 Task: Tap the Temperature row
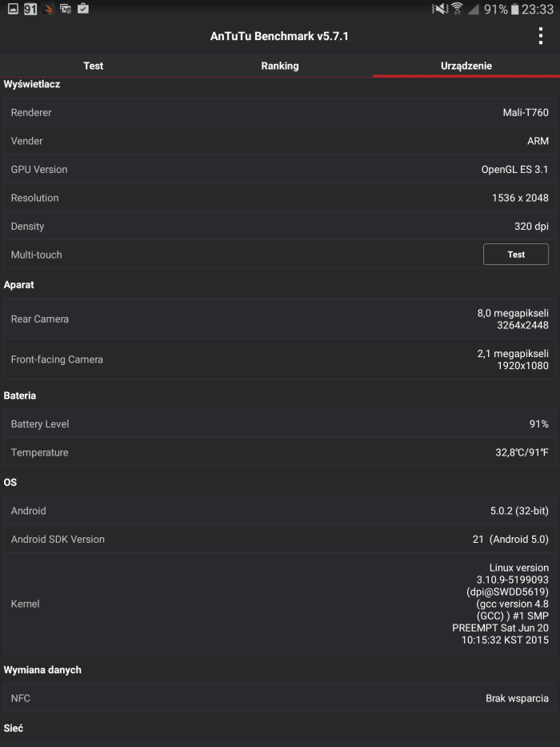(280, 452)
